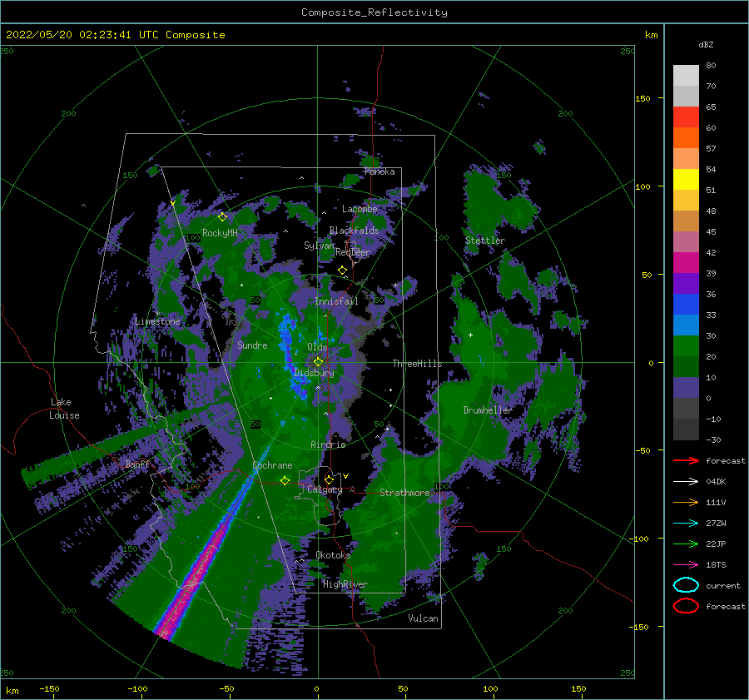Select the magenta 42–39 dBZ swatch
Viewport: 749px width, 700px height.
point(686,263)
